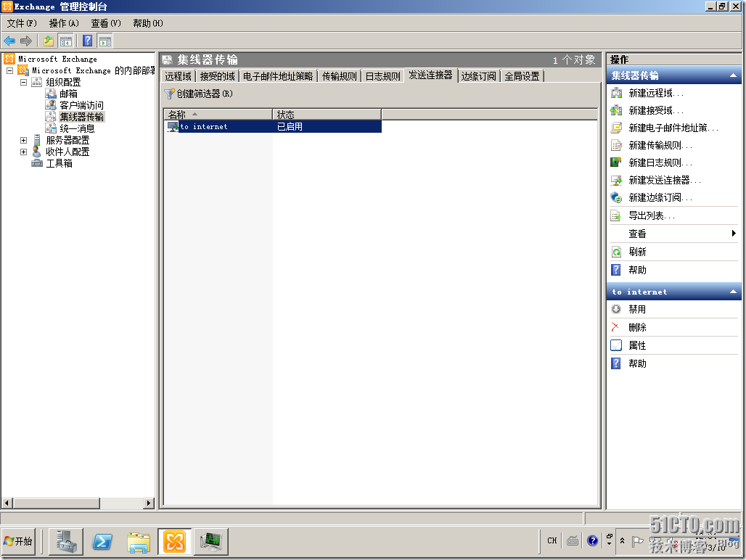Launch 新建发送连接器 wizard icon
Screen dimensions: 746x560
click(617, 179)
